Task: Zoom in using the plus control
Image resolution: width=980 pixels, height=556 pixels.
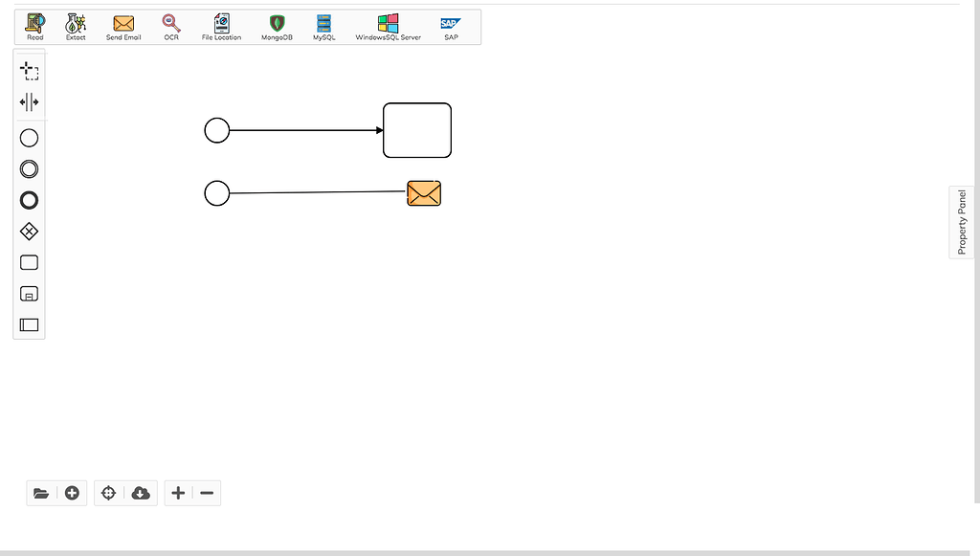Action: pyautogui.click(x=177, y=492)
